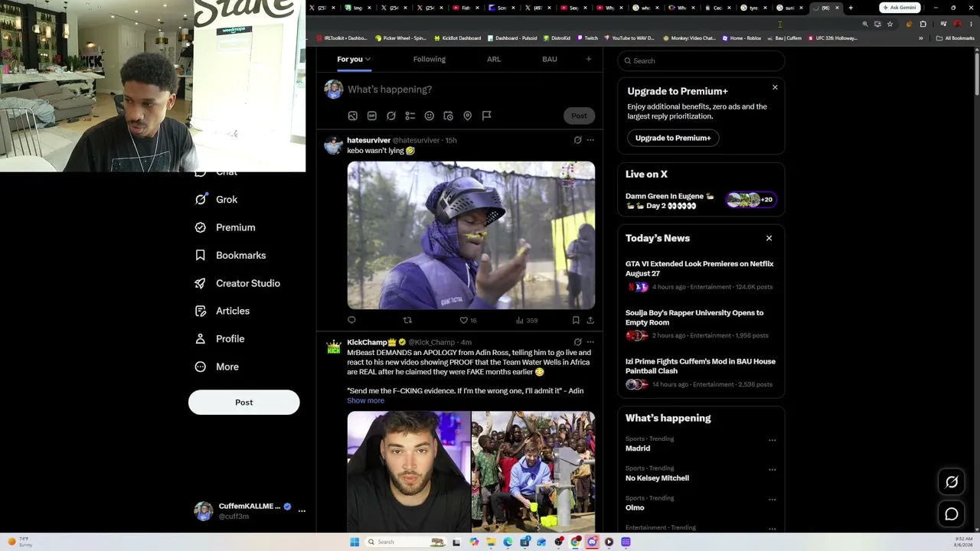The height and width of the screenshot is (551, 980).
Task: Click the Grok enhance icon in composer
Action: point(391,116)
